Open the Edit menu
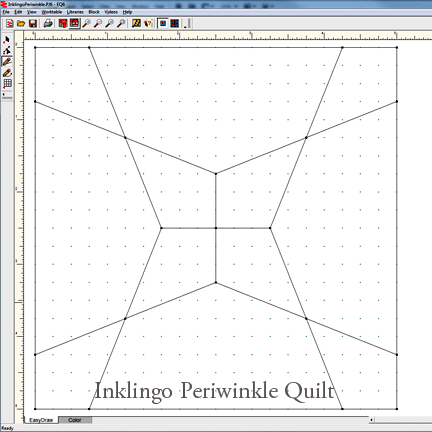The image size is (432, 432). click(x=18, y=12)
